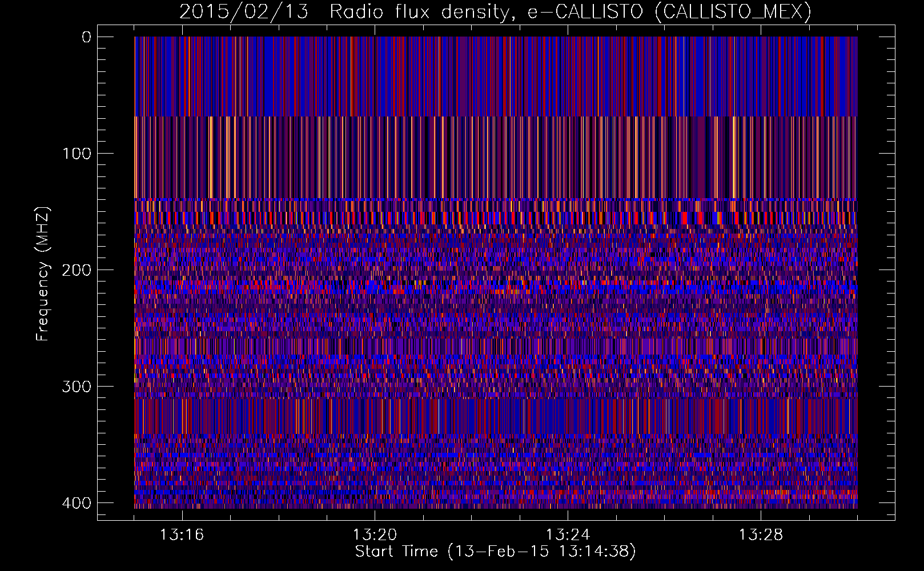Click the 'Frequency (MHZ)' axis label

point(43,274)
